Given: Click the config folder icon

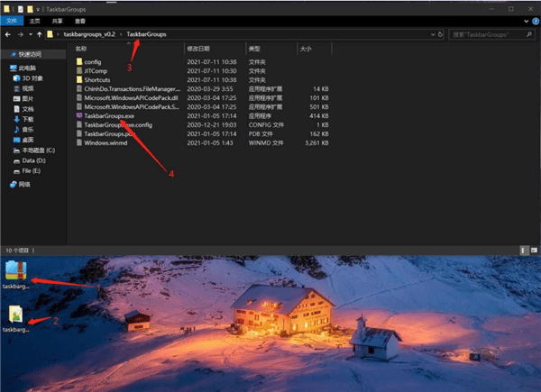Looking at the screenshot, I should [78, 61].
